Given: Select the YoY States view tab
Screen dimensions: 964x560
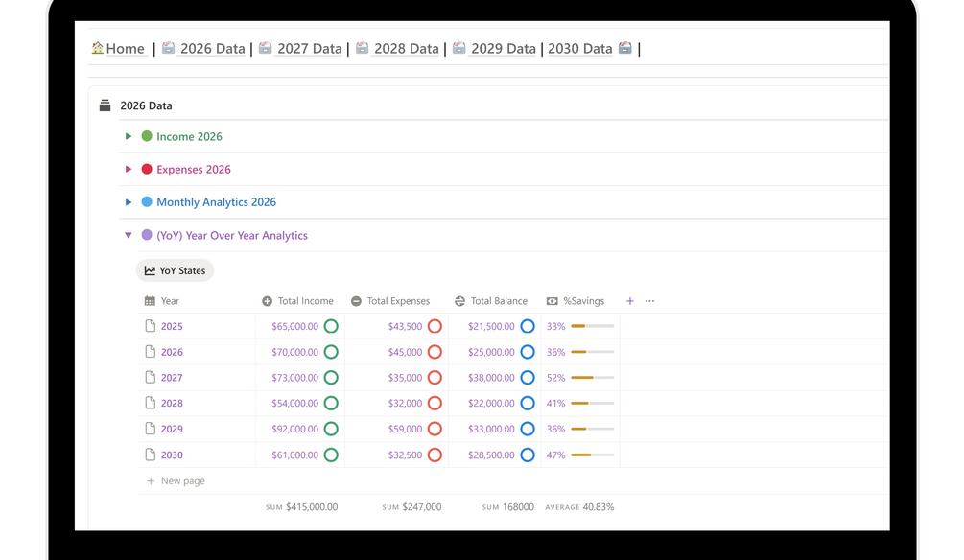Looking at the screenshot, I should click(175, 270).
